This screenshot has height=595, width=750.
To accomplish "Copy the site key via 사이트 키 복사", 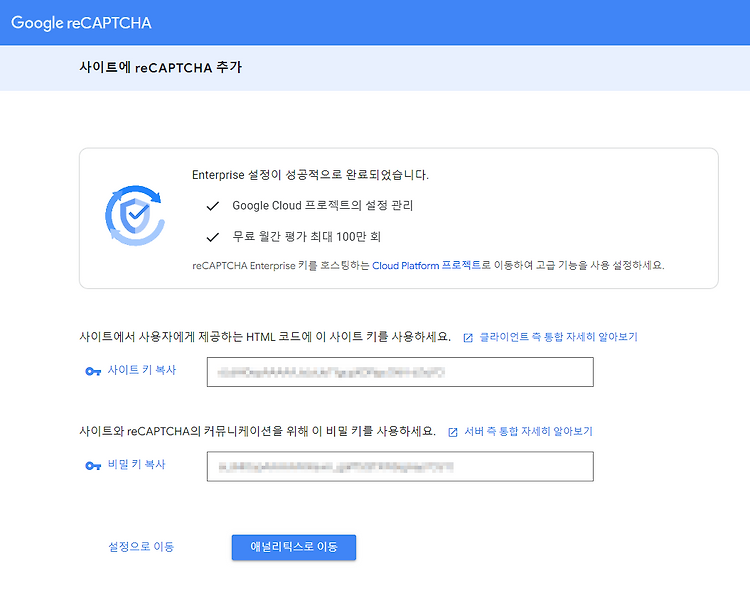I will (x=142, y=370).
